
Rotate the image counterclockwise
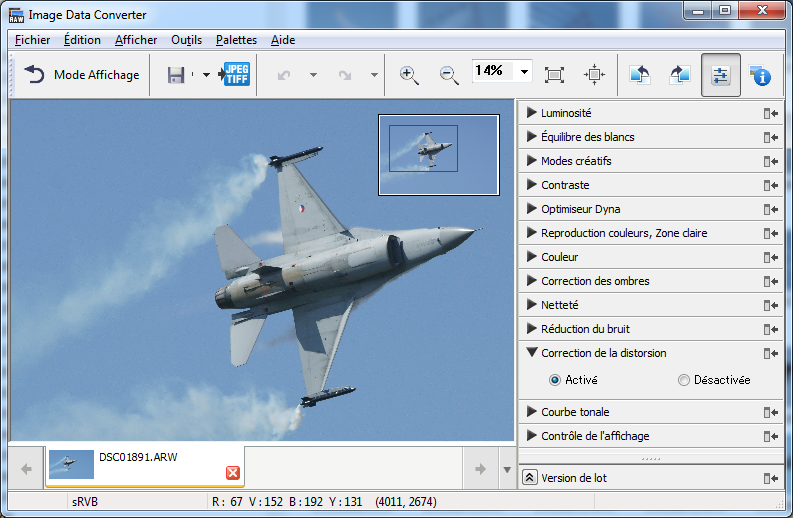(640, 75)
